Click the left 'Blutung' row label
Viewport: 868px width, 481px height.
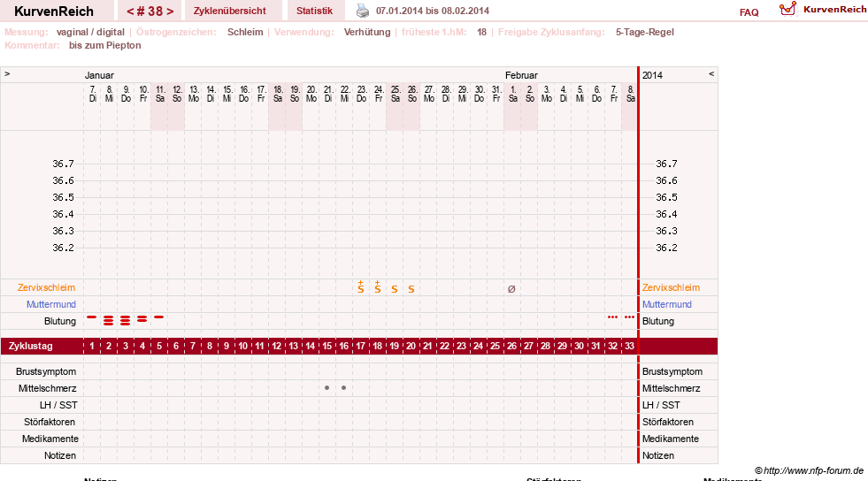point(60,321)
